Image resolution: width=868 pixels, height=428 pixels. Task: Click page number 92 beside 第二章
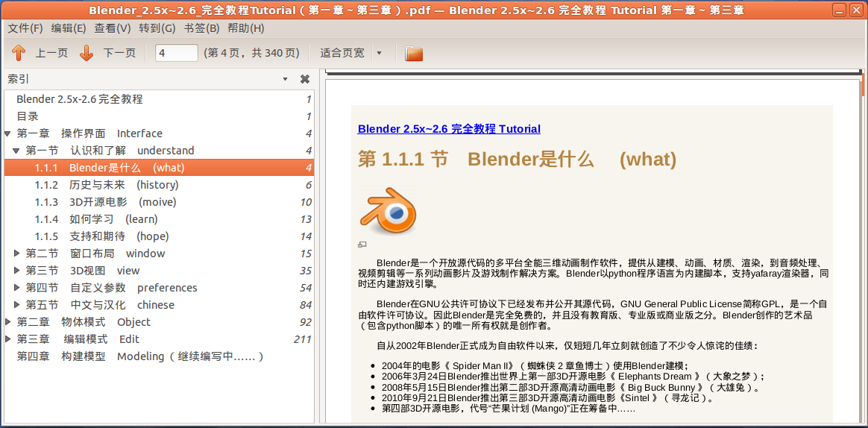point(306,322)
